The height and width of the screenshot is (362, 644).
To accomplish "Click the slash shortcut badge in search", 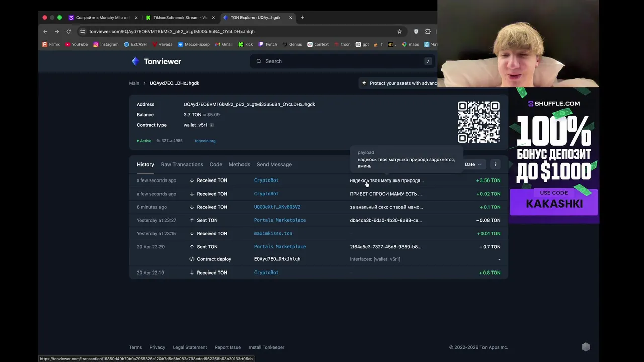I will [x=428, y=61].
